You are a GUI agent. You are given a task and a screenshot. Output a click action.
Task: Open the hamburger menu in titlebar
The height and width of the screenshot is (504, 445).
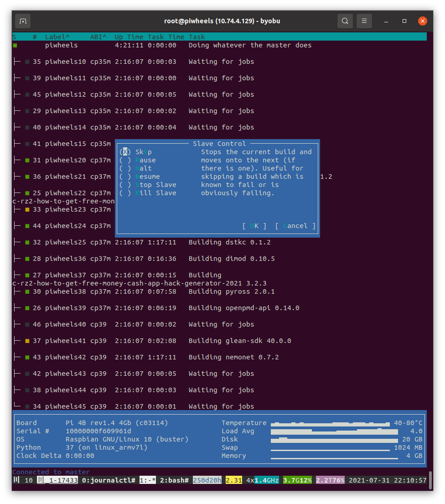(x=364, y=21)
